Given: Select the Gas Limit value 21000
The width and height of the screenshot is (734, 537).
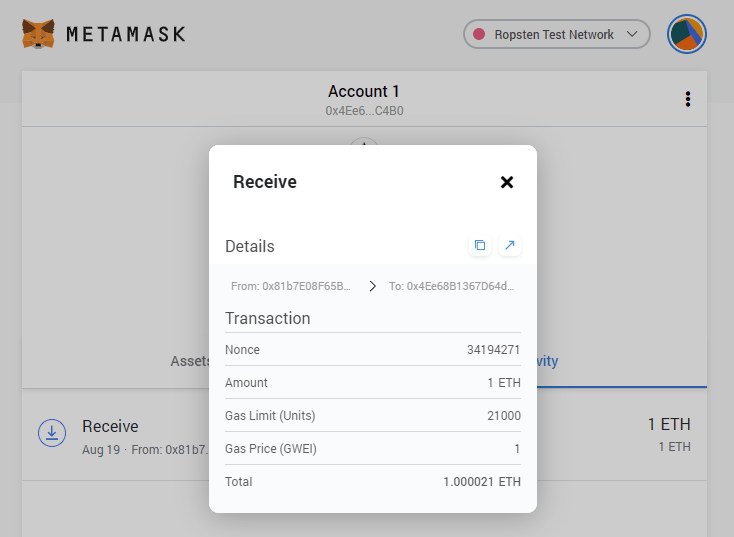Looking at the screenshot, I should click(x=504, y=416).
